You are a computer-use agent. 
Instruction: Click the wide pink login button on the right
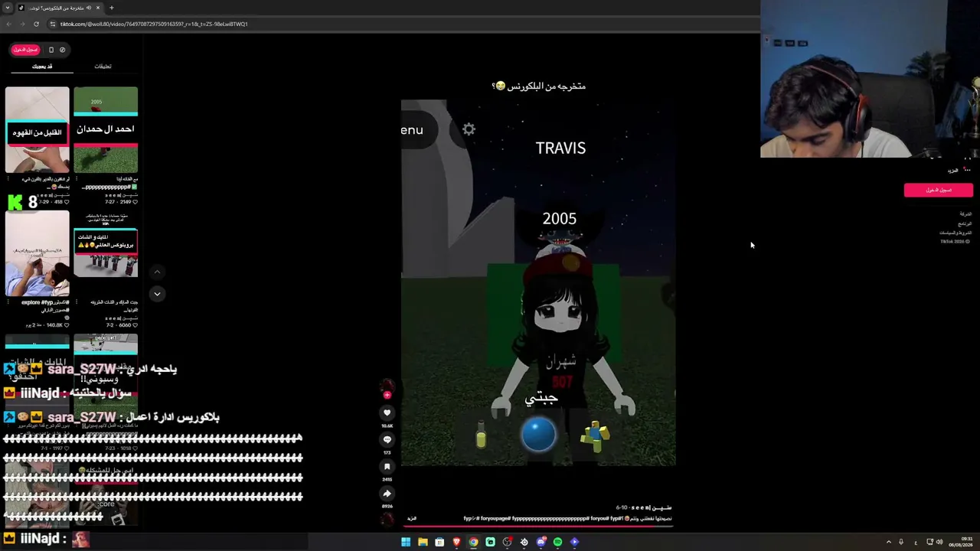[x=938, y=190]
